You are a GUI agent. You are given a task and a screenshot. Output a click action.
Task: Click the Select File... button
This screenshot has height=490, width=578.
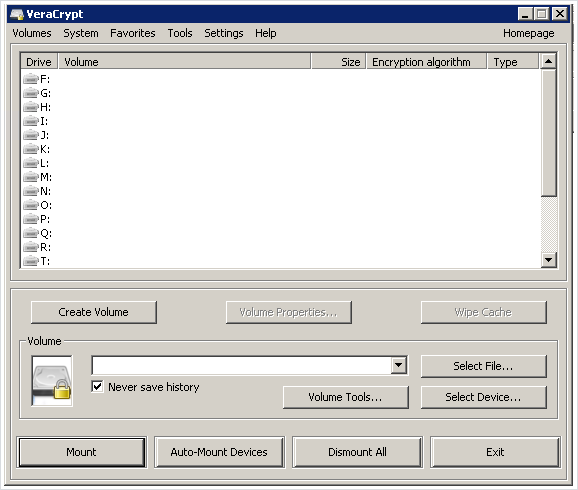483,366
